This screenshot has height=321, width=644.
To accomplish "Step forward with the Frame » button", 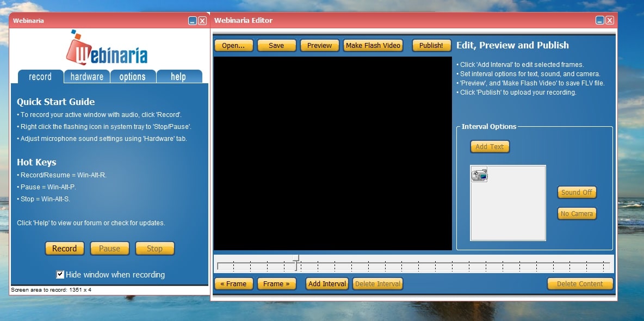I will pos(276,283).
